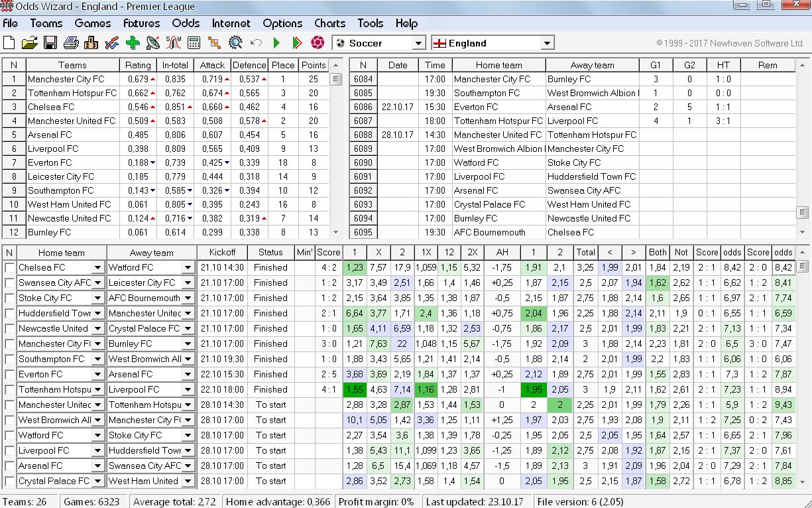Screen dimensions: 812x508
Task: Toggle checkbox for Swansea City AFC row
Action: 9,283
